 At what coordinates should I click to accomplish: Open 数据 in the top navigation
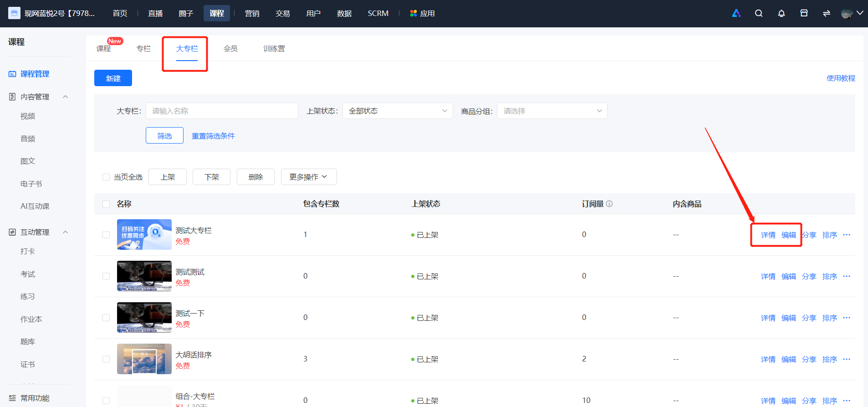(x=344, y=13)
